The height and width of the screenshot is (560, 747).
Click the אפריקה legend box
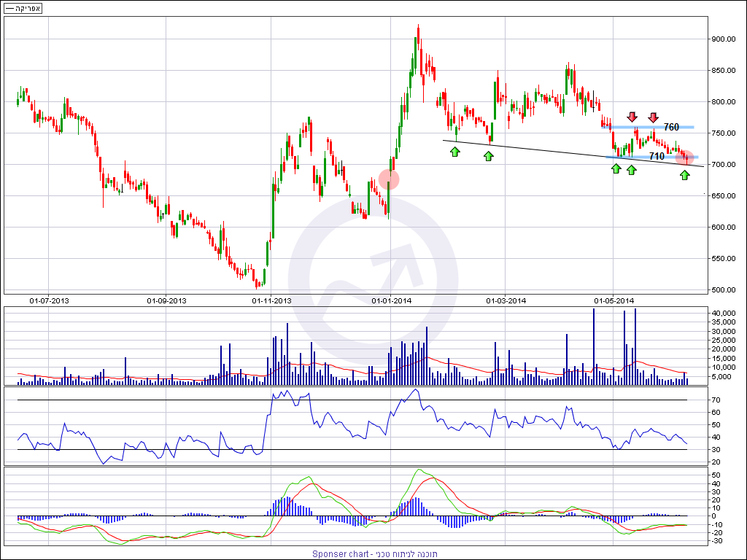coord(23,8)
